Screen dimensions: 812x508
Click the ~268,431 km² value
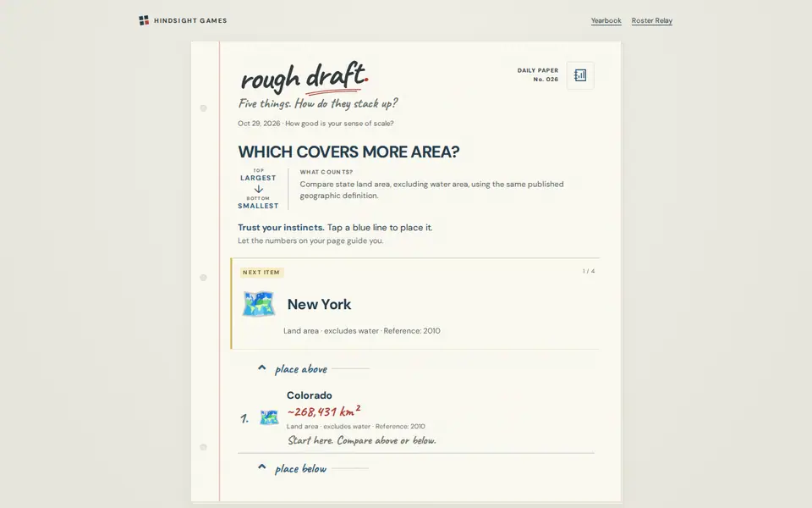tap(324, 411)
